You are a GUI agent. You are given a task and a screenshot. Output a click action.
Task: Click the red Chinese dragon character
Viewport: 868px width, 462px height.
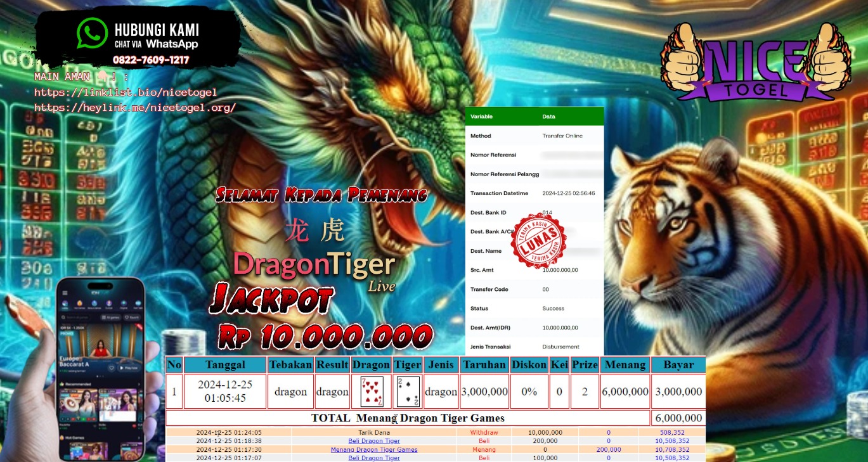pyautogui.click(x=297, y=231)
